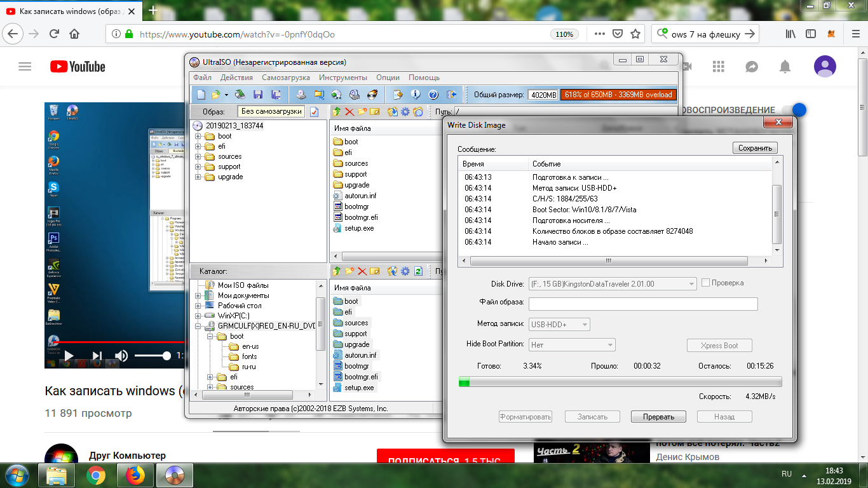
Task: Play the YouTube video
Action: pyautogui.click(x=69, y=356)
